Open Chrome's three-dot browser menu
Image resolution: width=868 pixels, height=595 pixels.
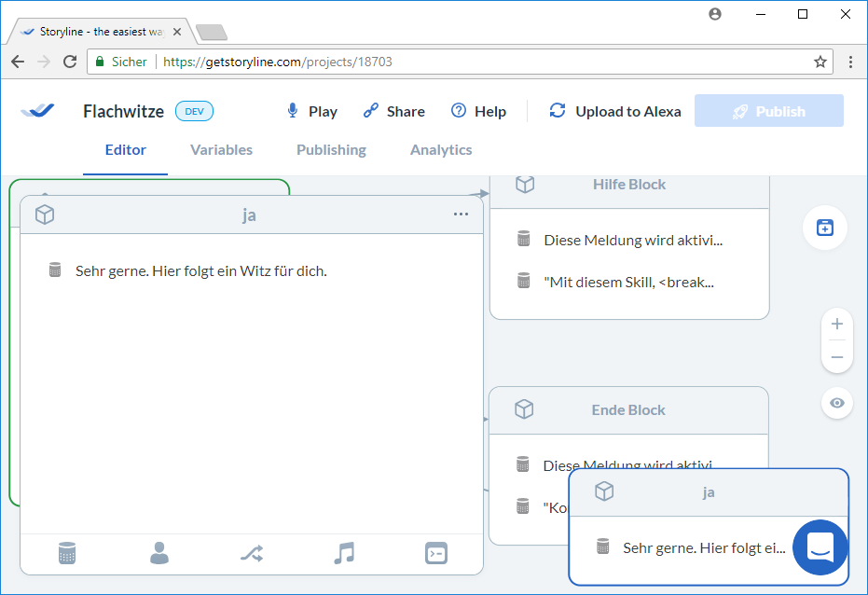tap(850, 62)
